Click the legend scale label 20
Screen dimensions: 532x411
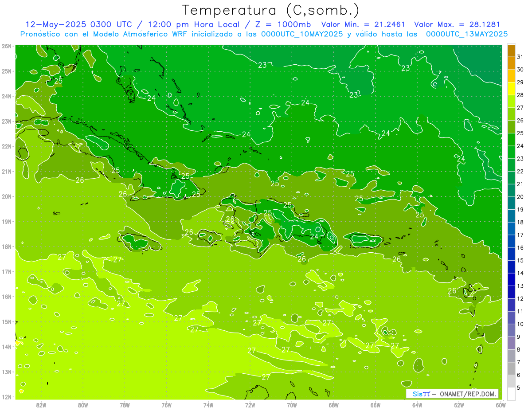pos(520,197)
